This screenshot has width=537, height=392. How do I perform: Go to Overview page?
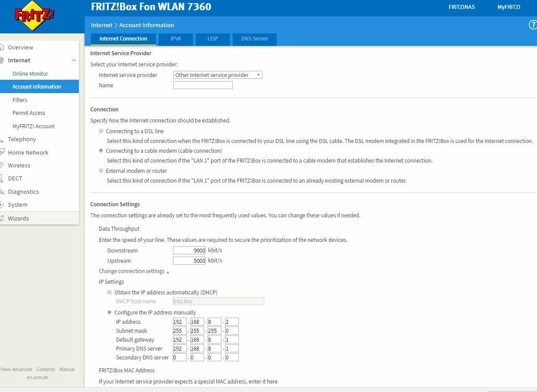(x=20, y=47)
